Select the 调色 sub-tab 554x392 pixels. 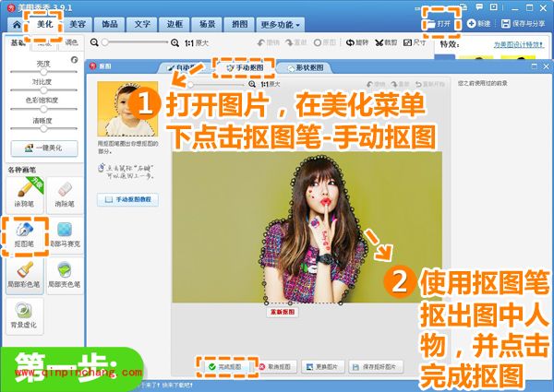point(71,42)
